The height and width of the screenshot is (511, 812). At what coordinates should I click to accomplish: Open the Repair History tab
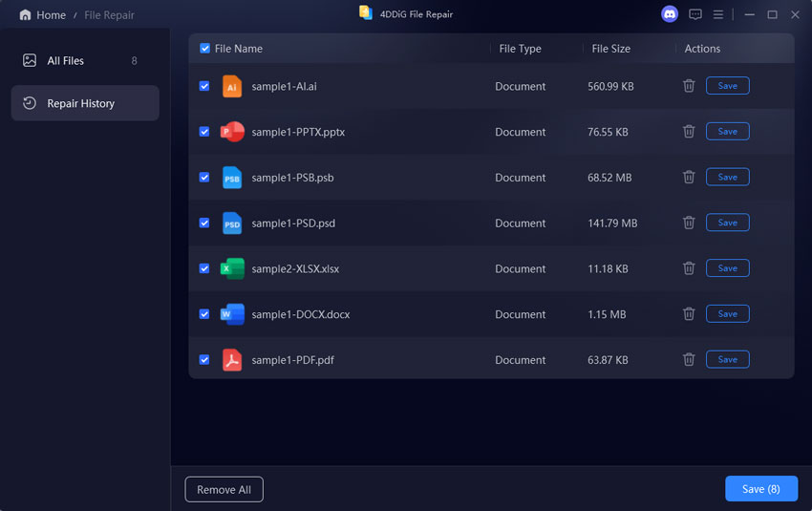85,103
